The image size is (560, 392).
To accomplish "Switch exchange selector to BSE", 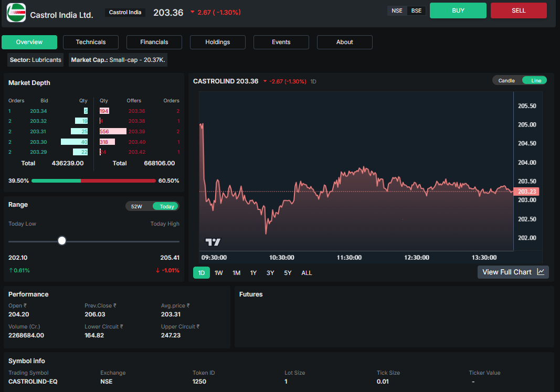I will (x=416, y=10).
